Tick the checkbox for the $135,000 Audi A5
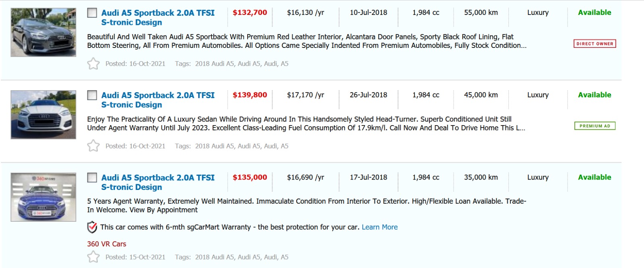The height and width of the screenshot is (268, 644). (92, 178)
